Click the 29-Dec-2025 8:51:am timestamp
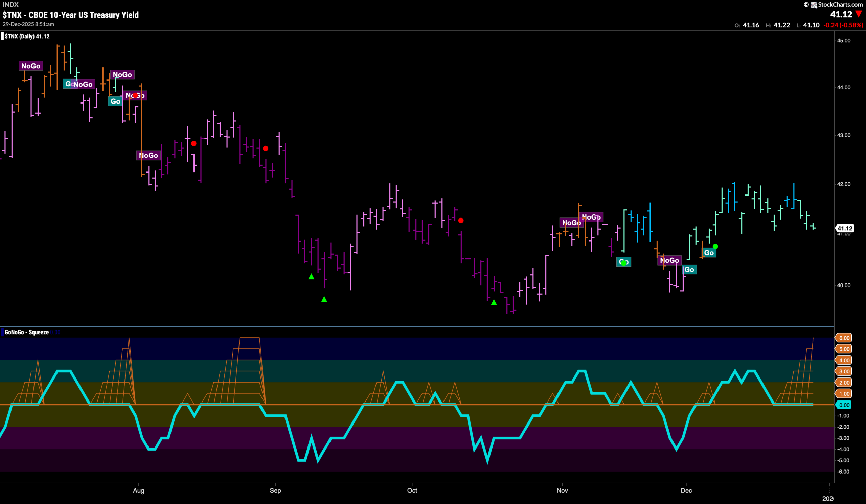The height and width of the screenshot is (504, 866). tap(28, 24)
